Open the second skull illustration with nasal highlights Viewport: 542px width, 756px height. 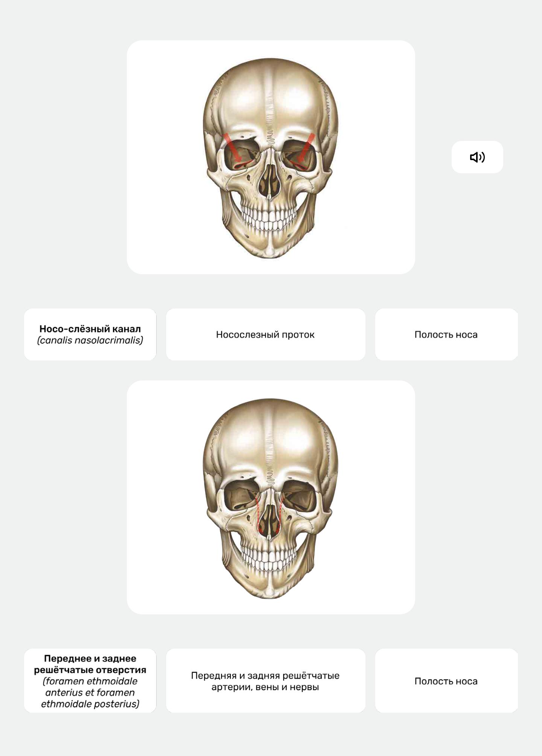271,498
